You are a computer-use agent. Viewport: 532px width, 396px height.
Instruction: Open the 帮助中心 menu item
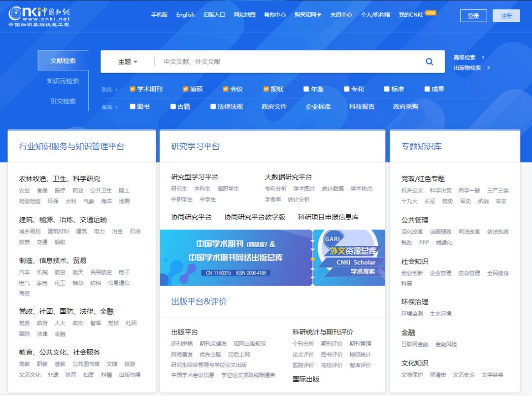click(x=275, y=15)
